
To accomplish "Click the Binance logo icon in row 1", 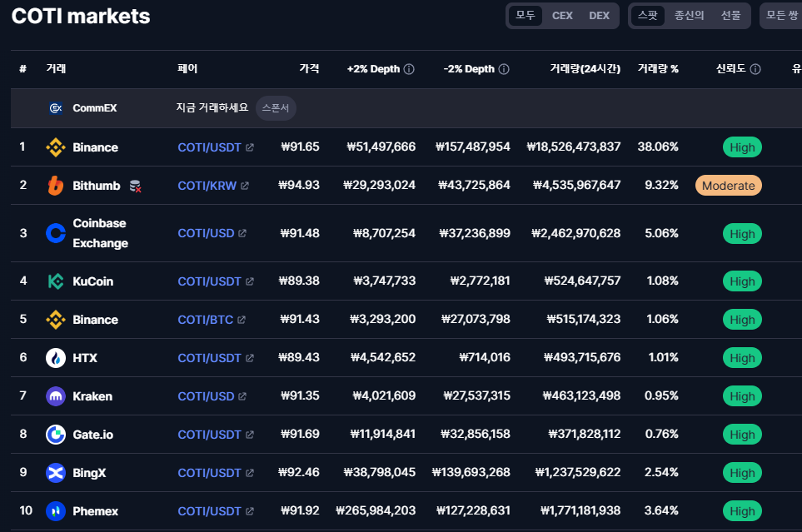I will 56,147.
